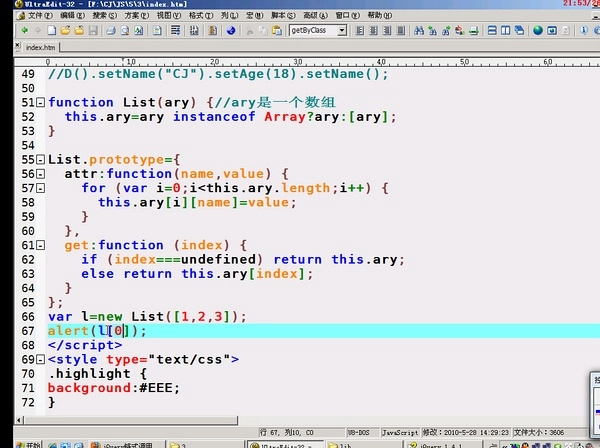Click the green back arrow toolbar icon
The image size is (600, 448).
(9, 31)
